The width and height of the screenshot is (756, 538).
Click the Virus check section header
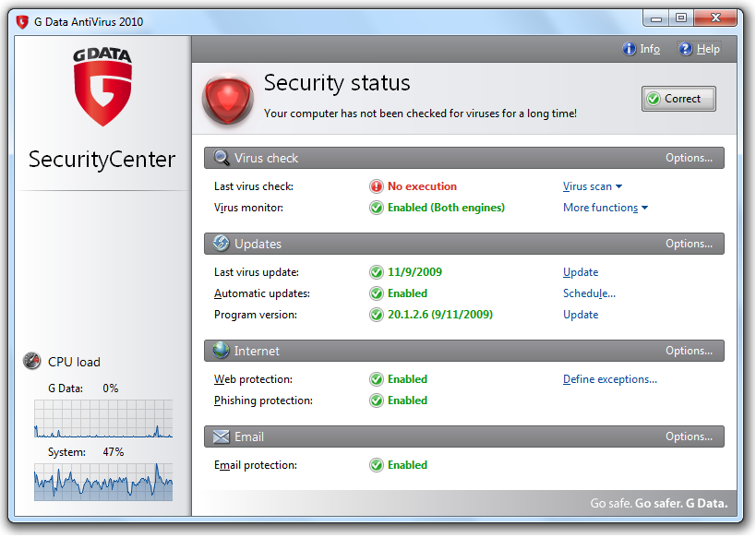463,158
